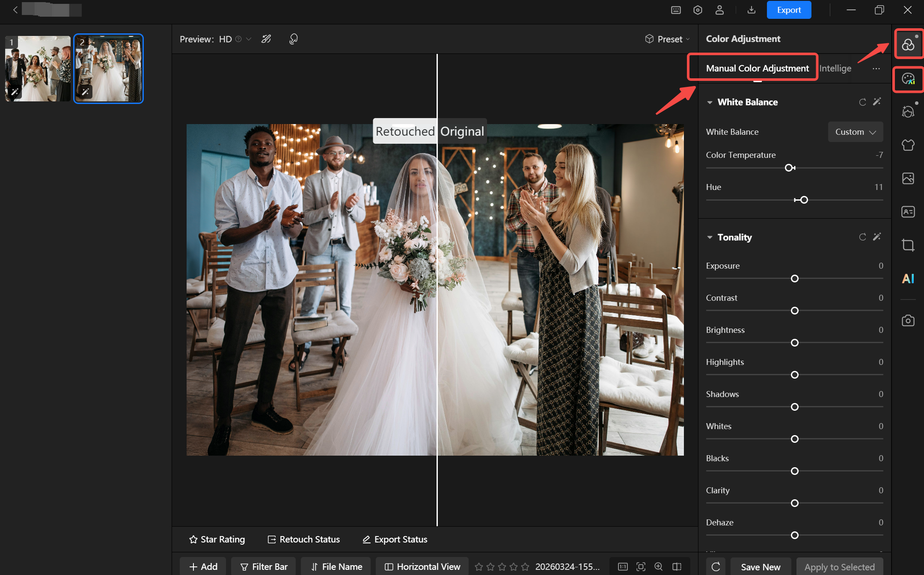Click the blue Export button
The image size is (924, 575).
pos(788,10)
